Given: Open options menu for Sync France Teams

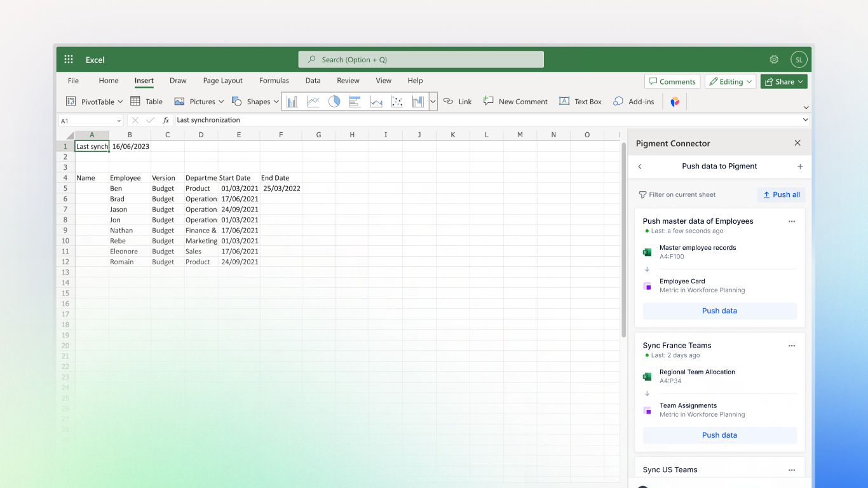Looking at the screenshot, I should coord(792,346).
